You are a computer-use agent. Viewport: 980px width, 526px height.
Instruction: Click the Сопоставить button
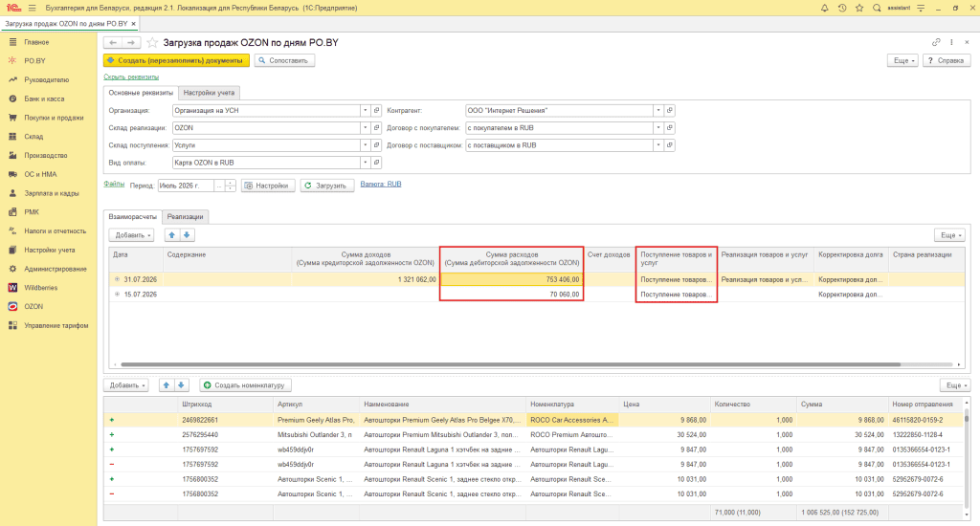pos(284,60)
